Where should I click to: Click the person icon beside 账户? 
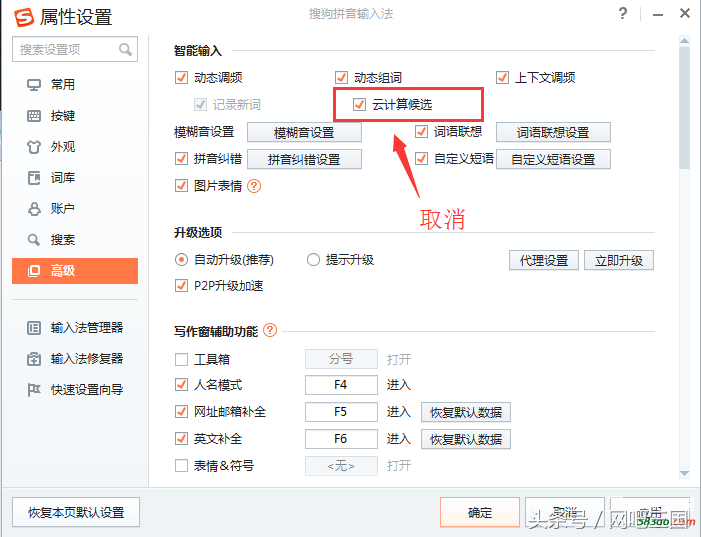(x=34, y=208)
